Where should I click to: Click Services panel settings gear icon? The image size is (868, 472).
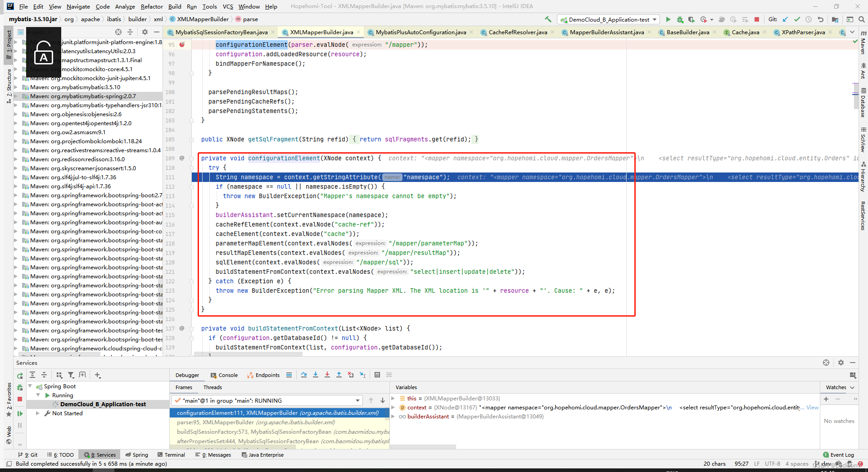pyautogui.click(x=841, y=363)
